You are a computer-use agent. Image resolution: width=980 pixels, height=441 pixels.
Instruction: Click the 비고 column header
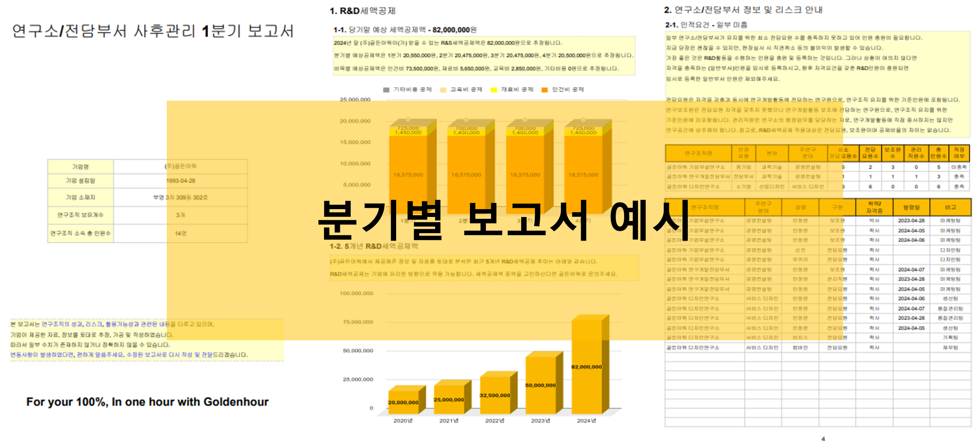[x=950, y=207]
